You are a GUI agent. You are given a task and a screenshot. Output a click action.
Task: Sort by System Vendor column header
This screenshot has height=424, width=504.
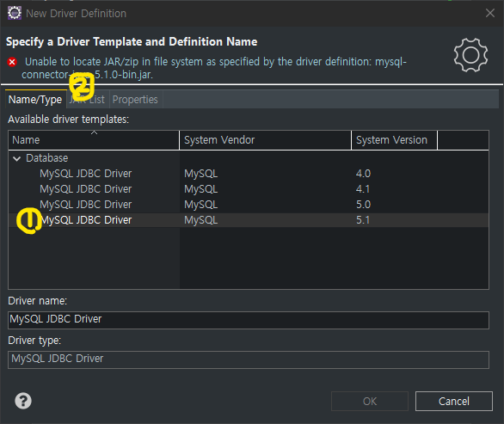[265, 140]
